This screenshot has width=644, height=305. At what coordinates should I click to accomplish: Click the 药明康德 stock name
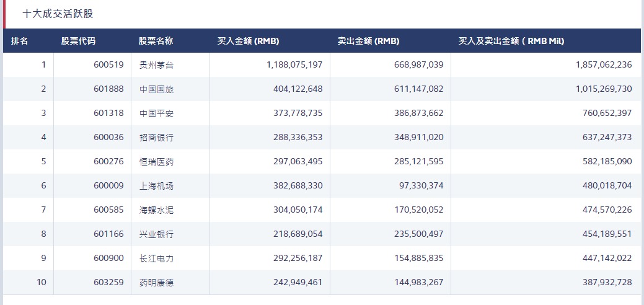point(156,283)
